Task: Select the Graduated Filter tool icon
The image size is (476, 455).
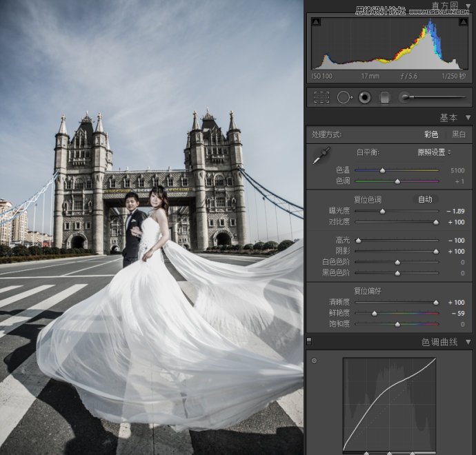Action: click(x=385, y=98)
